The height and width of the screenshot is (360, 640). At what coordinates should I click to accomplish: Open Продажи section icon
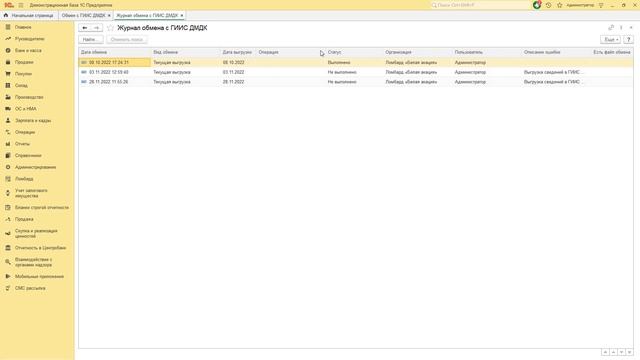pyautogui.click(x=8, y=62)
